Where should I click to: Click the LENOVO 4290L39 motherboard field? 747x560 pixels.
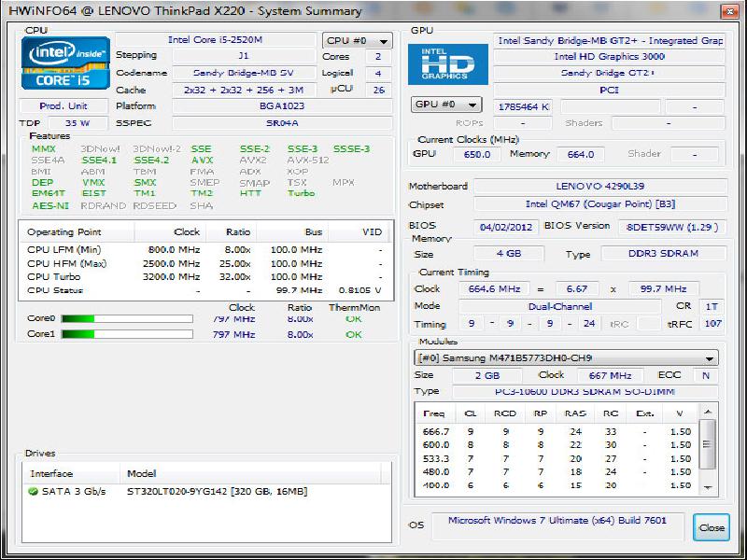[600, 186]
